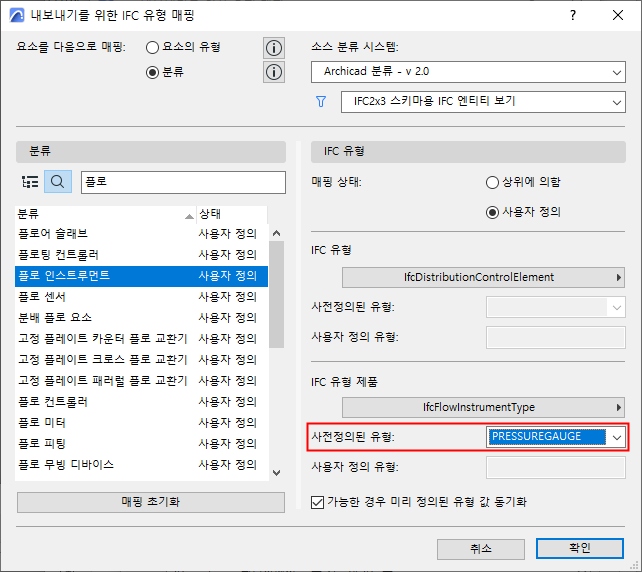Click the 취소 button
The image size is (642, 572).
pyautogui.click(x=481, y=549)
